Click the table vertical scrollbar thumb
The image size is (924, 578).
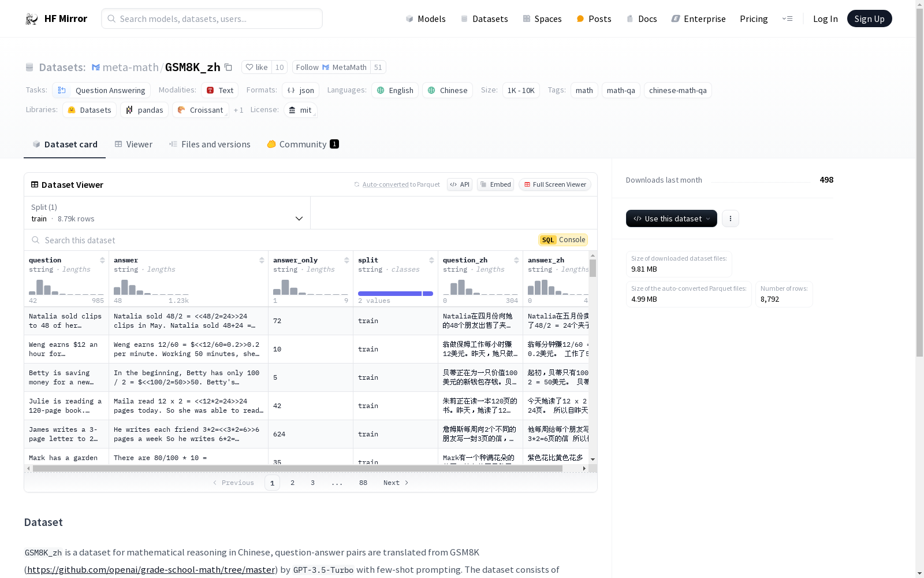pos(593,268)
